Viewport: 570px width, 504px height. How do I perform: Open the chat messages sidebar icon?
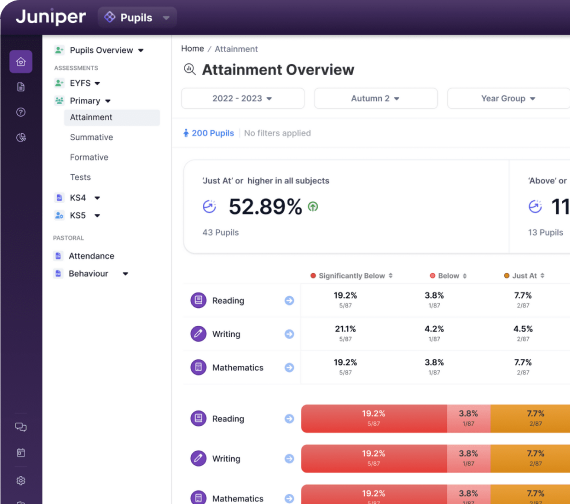coord(21,427)
